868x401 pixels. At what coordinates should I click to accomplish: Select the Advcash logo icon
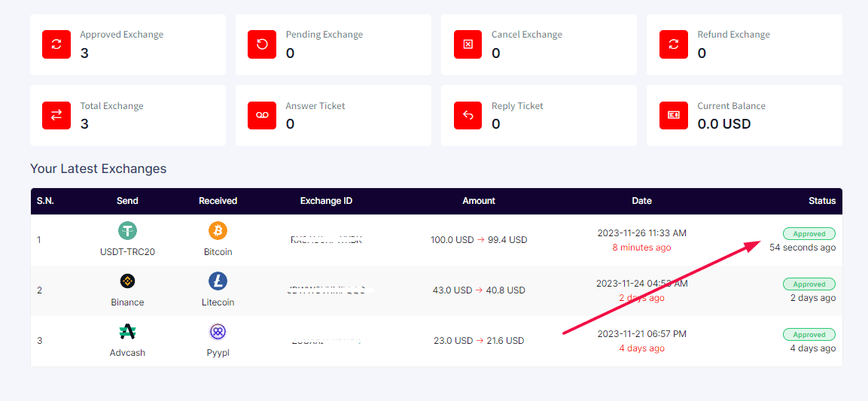point(127,332)
